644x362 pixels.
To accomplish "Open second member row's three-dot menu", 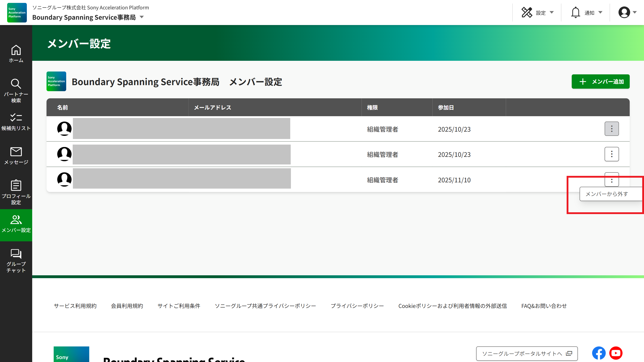I will (612, 154).
